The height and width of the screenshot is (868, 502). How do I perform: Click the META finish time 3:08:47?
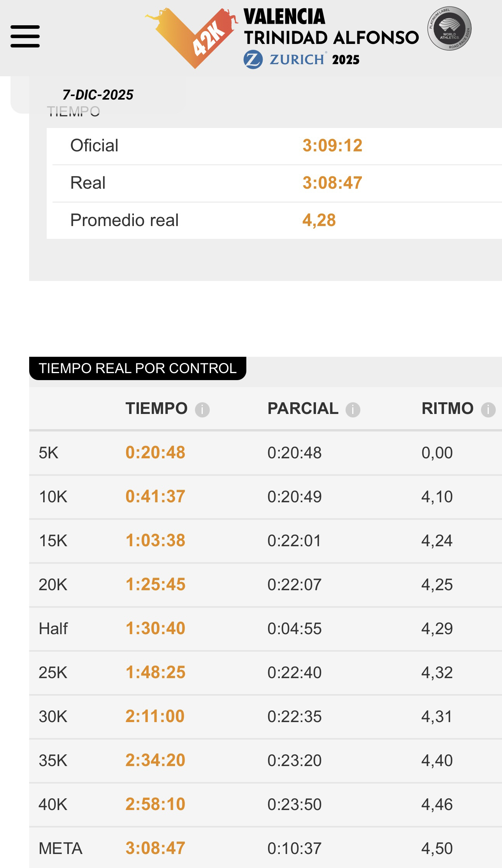[x=155, y=849]
